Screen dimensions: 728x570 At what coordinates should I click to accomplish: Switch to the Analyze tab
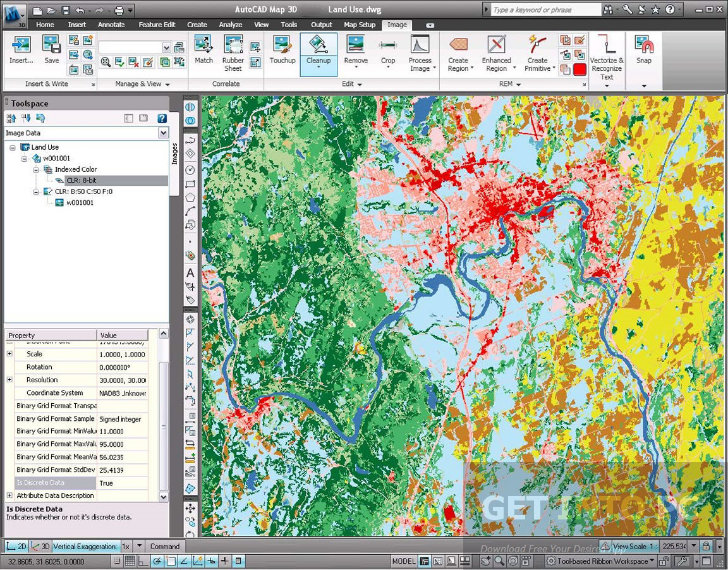click(231, 25)
